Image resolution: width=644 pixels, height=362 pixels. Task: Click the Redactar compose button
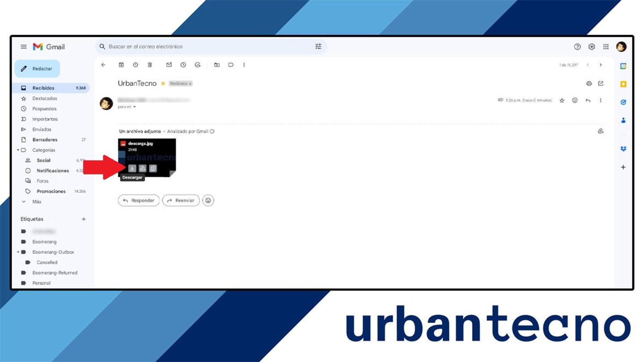click(38, 68)
